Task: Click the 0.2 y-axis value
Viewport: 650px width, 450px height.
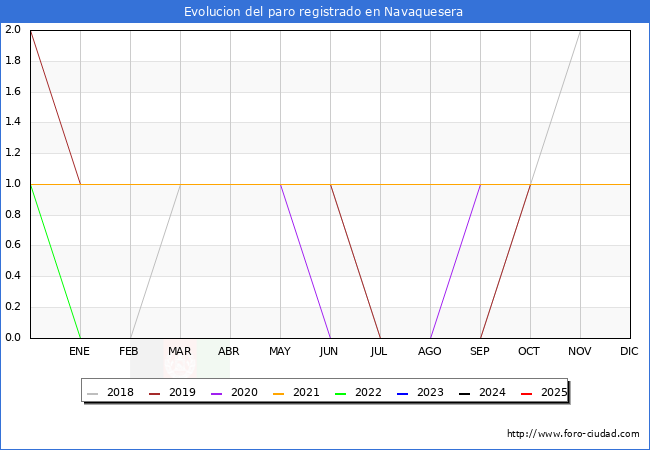Action: [13, 307]
